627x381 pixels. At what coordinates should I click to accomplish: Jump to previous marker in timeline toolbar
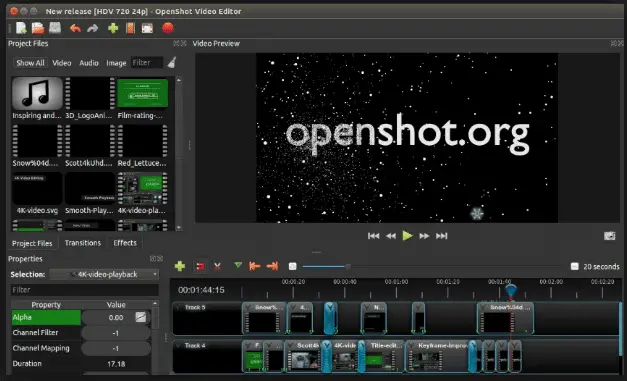tap(254, 266)
